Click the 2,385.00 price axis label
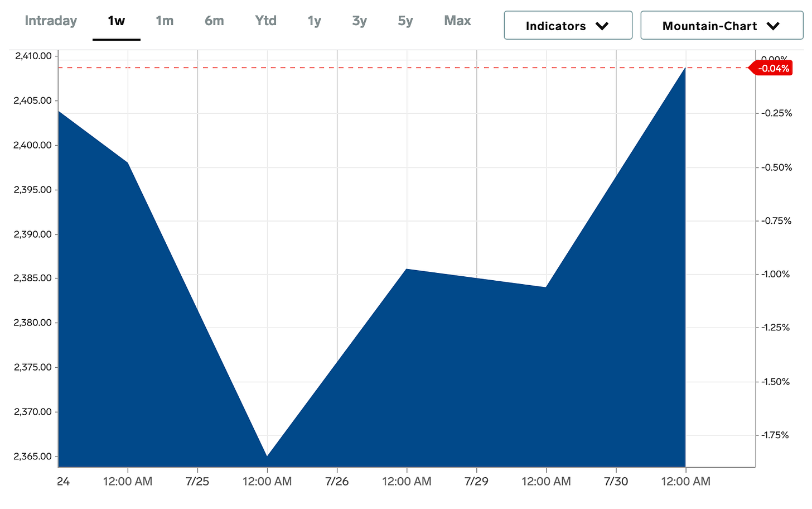This screenshot has height=509, width=812. click(x=33, y=278)
